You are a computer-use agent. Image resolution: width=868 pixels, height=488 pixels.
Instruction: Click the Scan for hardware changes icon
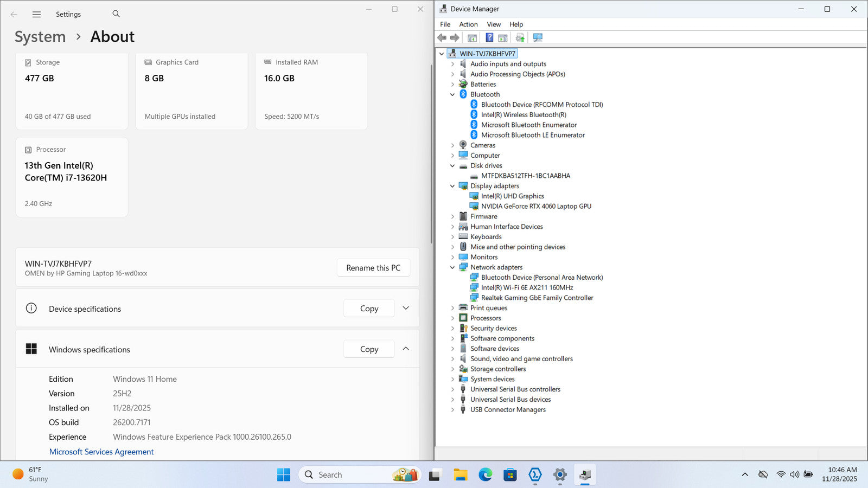tap(538, 38)
